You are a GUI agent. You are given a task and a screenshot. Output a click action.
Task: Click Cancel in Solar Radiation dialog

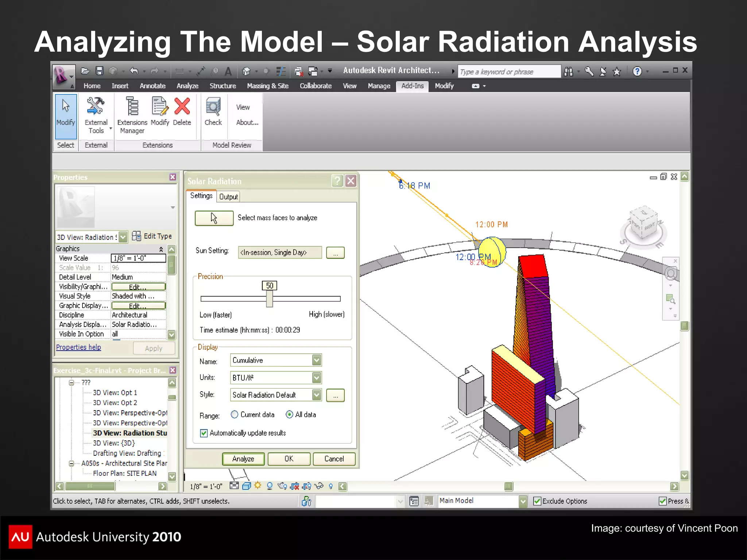tap(334, 459)
